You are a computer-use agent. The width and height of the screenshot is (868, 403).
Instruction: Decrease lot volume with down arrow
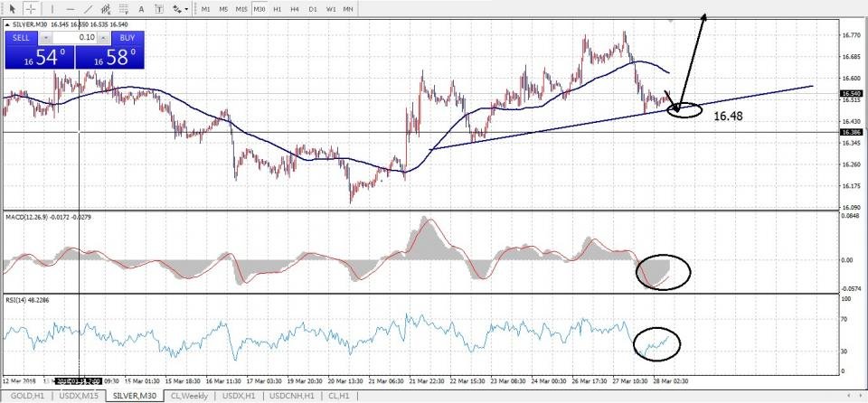(46, 38)
